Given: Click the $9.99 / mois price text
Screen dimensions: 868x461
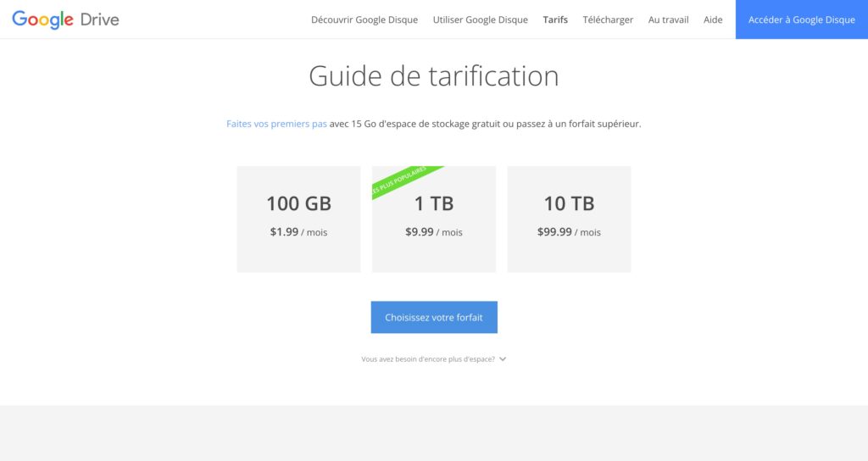Looking at the screenshot, I should [x=434, y=232].
